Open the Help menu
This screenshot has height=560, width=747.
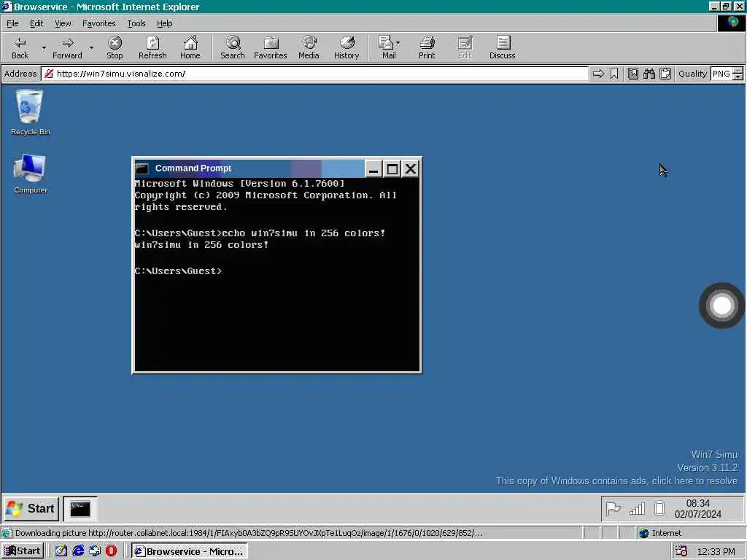tap(164, 23)
